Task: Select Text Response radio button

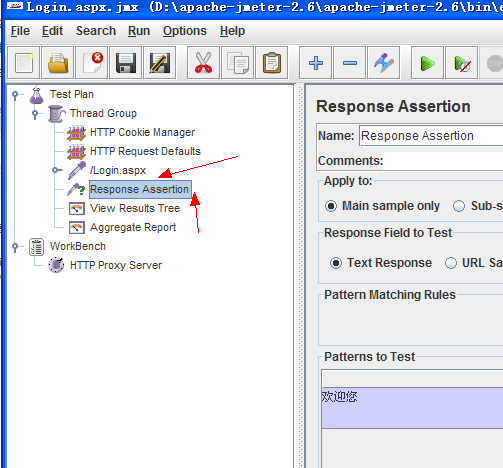Action: click(x=336, y=263)
